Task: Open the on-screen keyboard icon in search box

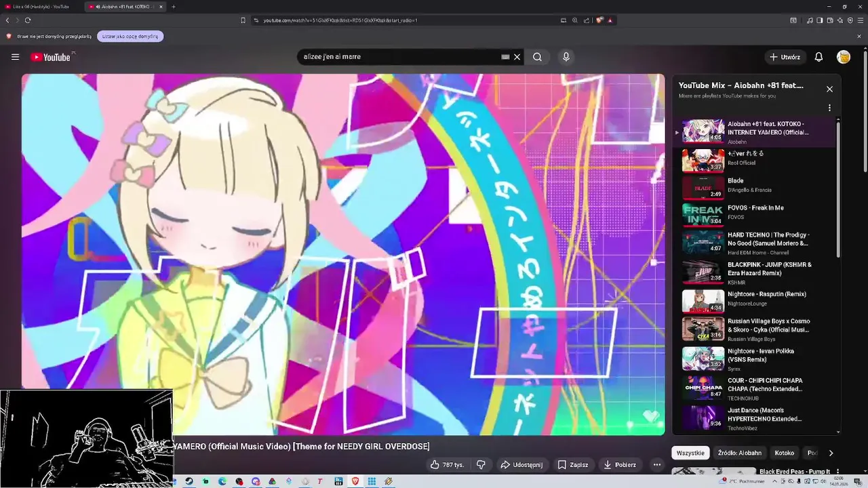Action: coord(505,57)
